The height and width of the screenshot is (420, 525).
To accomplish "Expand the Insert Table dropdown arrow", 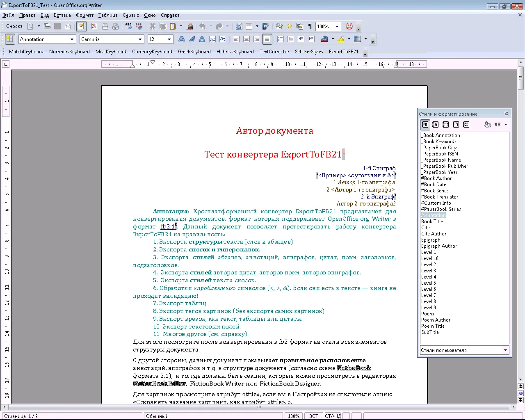I will pos(257,26).
